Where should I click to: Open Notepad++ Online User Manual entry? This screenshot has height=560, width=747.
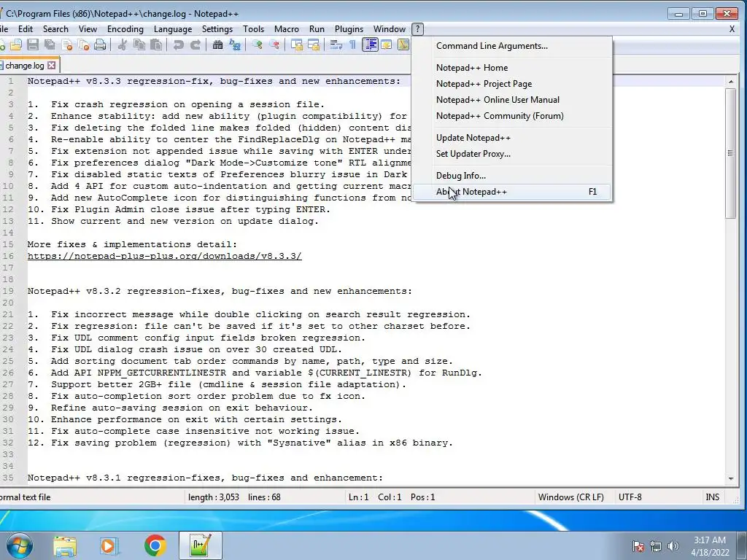tap(512, 100)
